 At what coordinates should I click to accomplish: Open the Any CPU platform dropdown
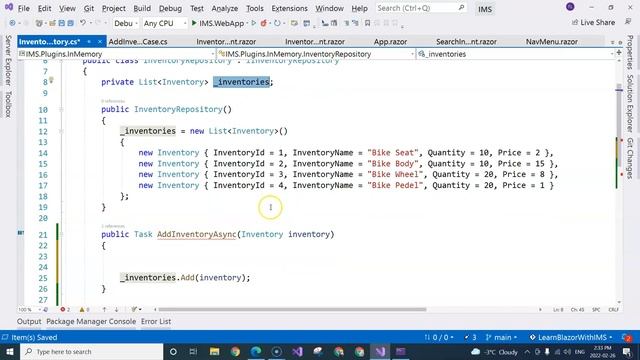point(164,23)
